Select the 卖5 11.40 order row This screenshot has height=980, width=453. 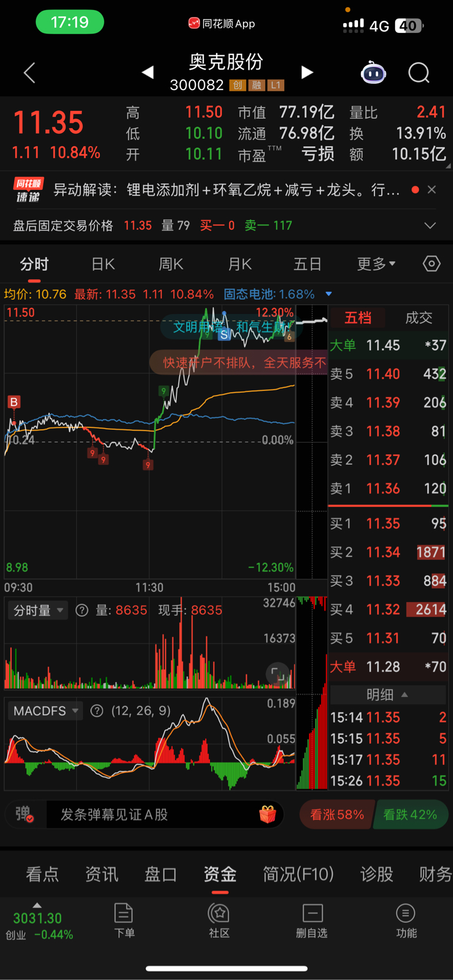(388, 374)
